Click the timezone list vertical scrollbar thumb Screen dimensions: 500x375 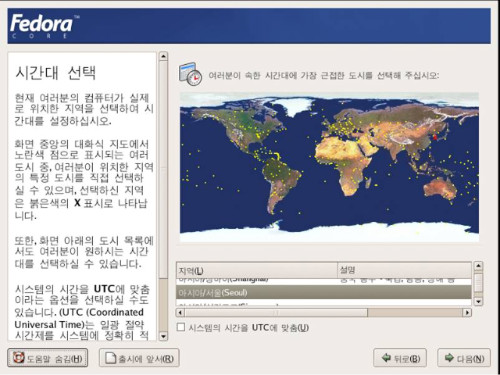pyautogui.click(x=478, y=282)
